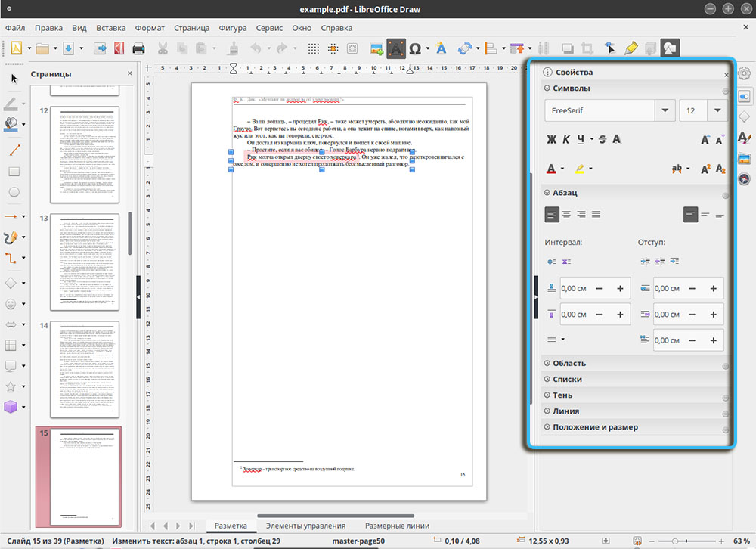756x549 pixels.
Task: Choose the 3D cube objects tool
Action: pyautogui.click(x=12, y=408)
